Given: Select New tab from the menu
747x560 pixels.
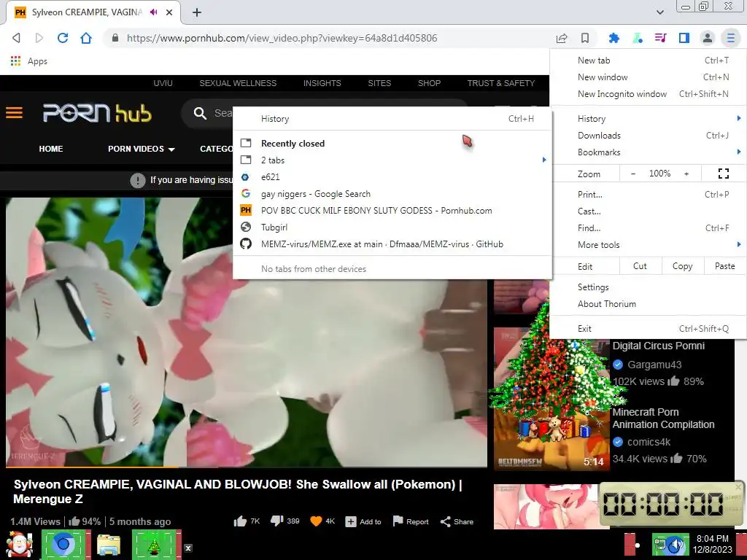Looking at the screenshot, I should (648, 61).
